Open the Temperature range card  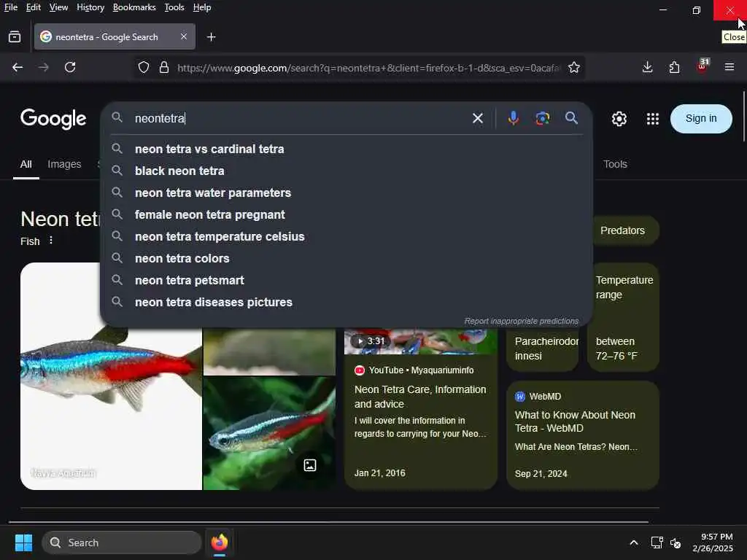pyautogui.click(x=624, y=317)
